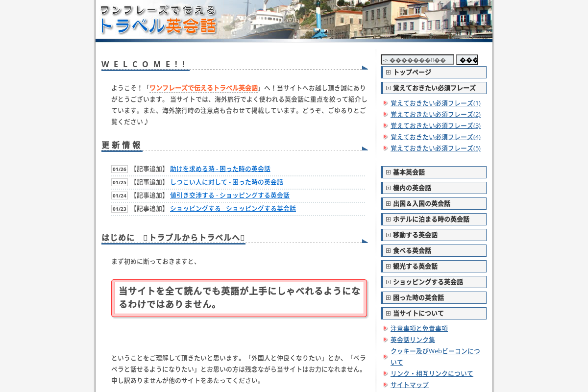
Task: Open link 注意事項と免責事項
Action: coord(419,328)
